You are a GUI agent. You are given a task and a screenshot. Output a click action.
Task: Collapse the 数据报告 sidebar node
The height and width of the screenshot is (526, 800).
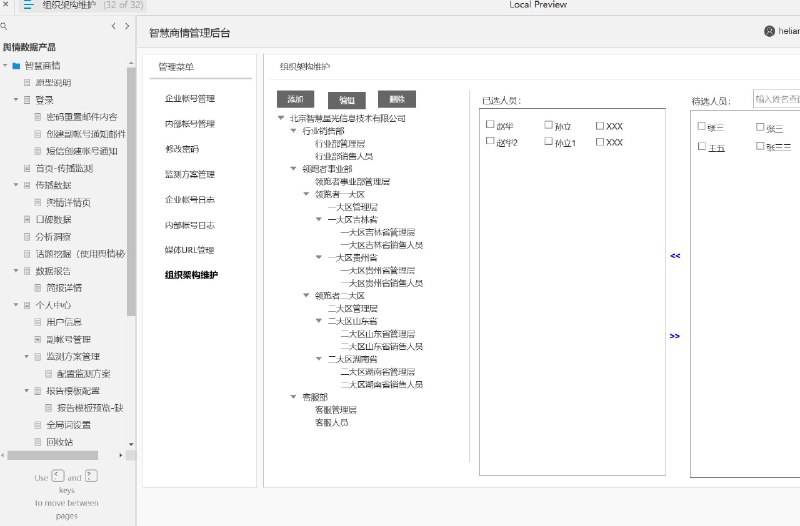click(16, 270)
